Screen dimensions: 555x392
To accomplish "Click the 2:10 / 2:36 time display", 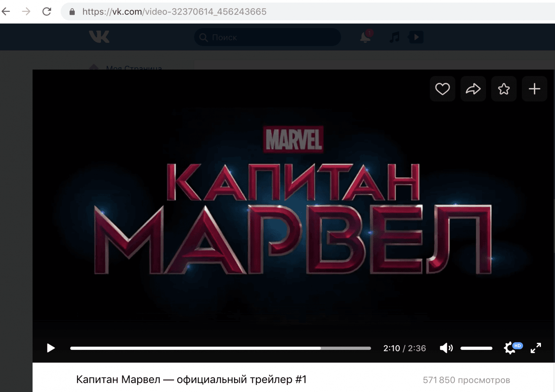I will click(404, 348).
